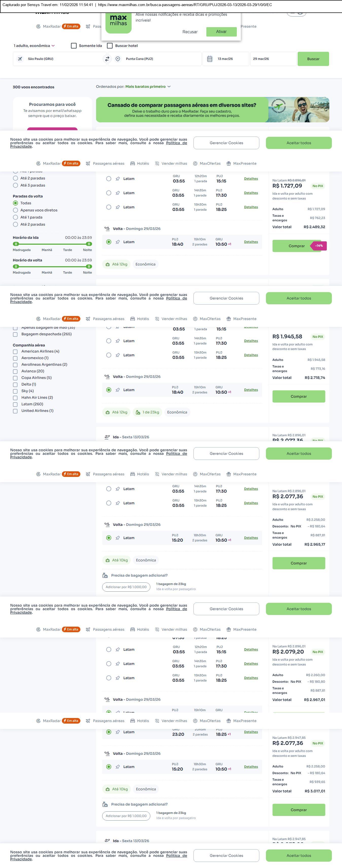Click left handle of 'Horário da volta' slider
The height and width of the screenshot is (868, 342).
click(16, 266)
